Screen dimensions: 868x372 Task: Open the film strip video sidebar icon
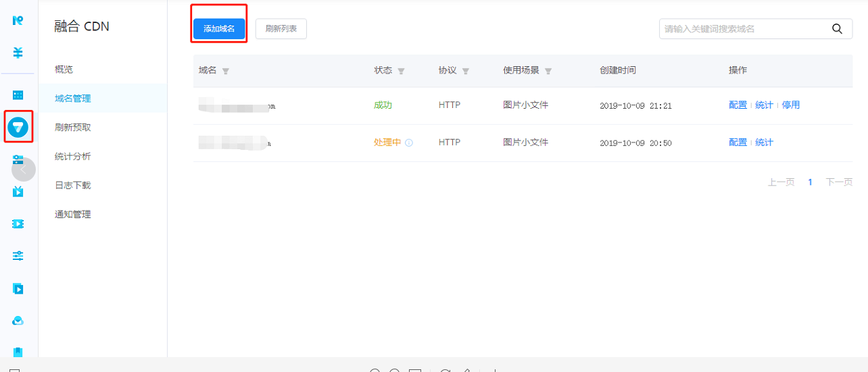point(18,223)
